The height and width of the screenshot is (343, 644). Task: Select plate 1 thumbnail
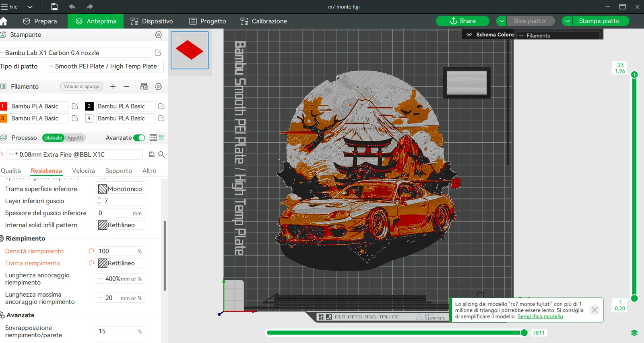tap(190, 50)
